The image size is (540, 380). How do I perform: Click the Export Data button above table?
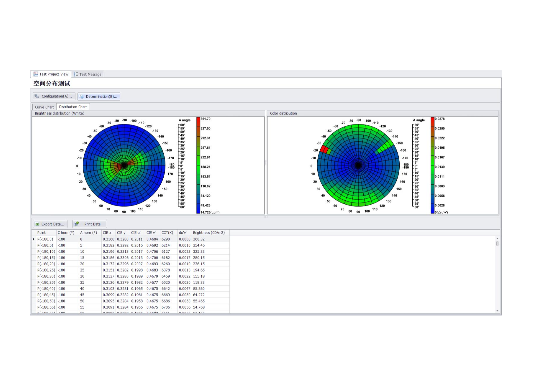coord(50,224)
